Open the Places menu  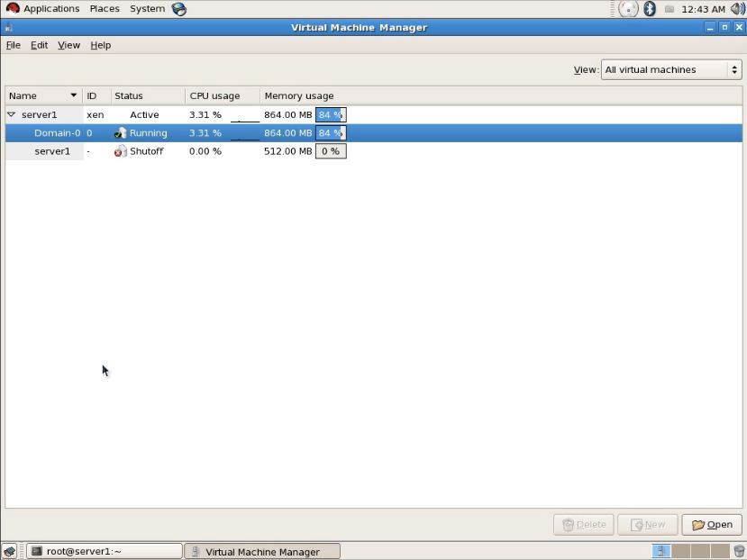click(105, 9)
